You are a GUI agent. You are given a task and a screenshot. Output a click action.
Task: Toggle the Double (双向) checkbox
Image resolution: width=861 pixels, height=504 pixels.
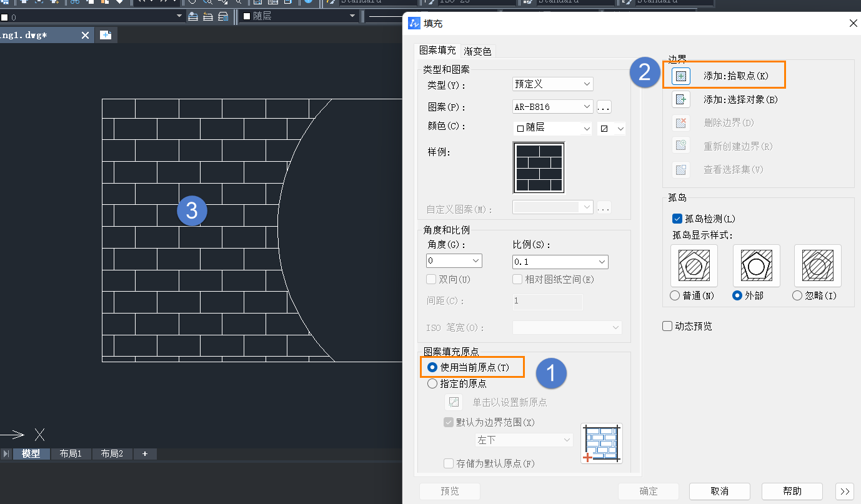430,279
